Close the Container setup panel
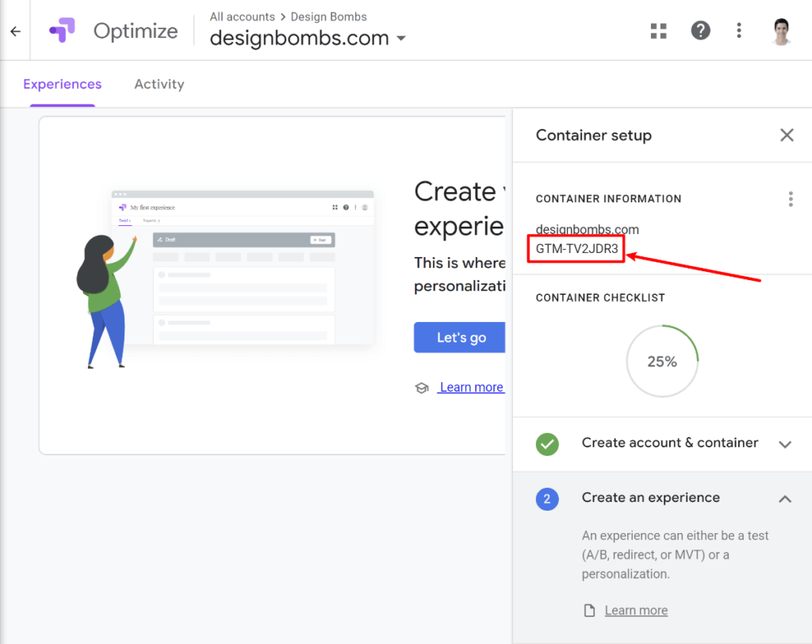 pos(787,136)
